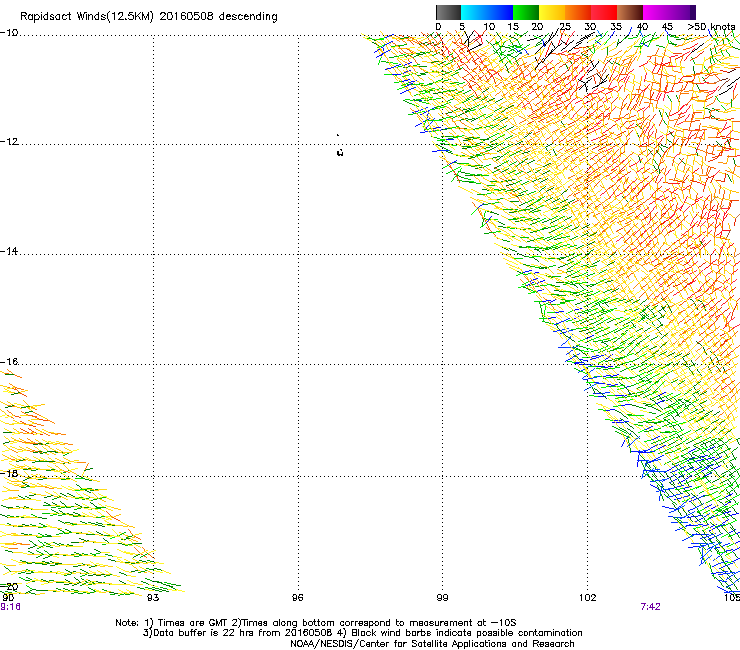This screenshot has height=650, width=740.
Task: Click the '102' longitude axis label
Action: pyautogui.click(x=588, y=598)
